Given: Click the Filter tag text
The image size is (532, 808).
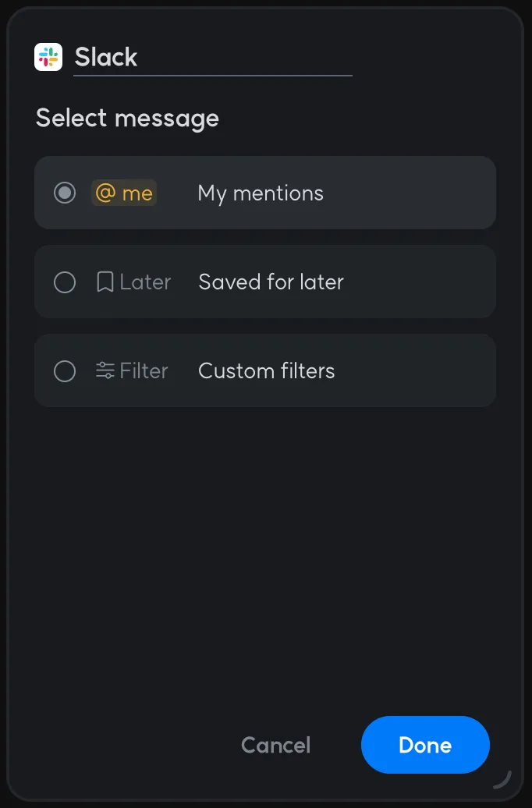Looking at the screenshot, I should click(144, 370).
